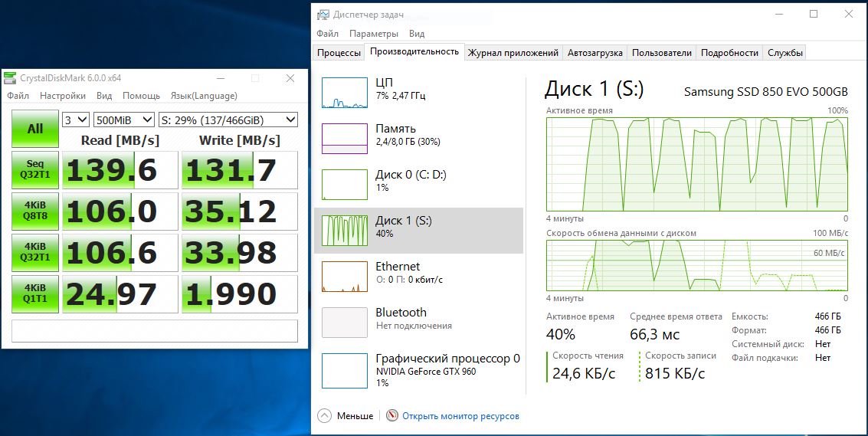Select the CPU (ЦП) performance graph thumbnail
868x436 pixels.
click(345, 92)
